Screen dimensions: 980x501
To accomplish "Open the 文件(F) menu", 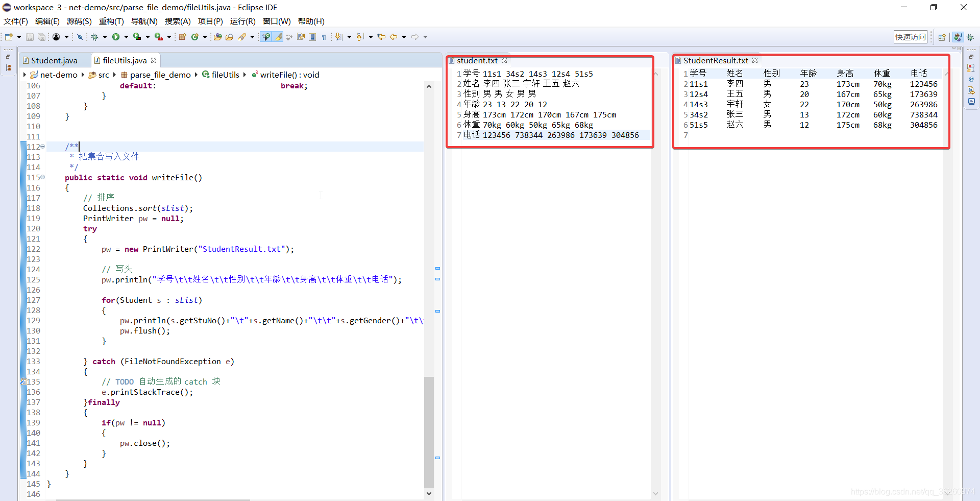I will pyautogui.click(x=16, y=21).
